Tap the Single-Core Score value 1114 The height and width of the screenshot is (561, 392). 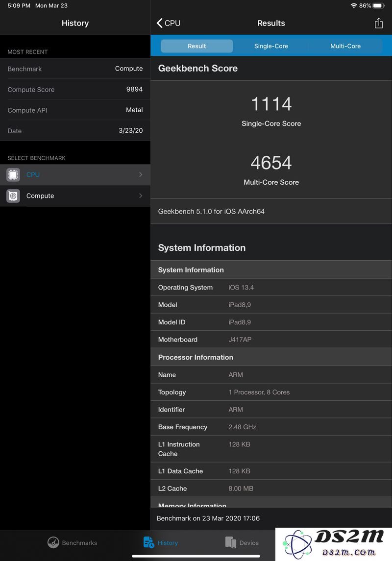tap(271, 104)
